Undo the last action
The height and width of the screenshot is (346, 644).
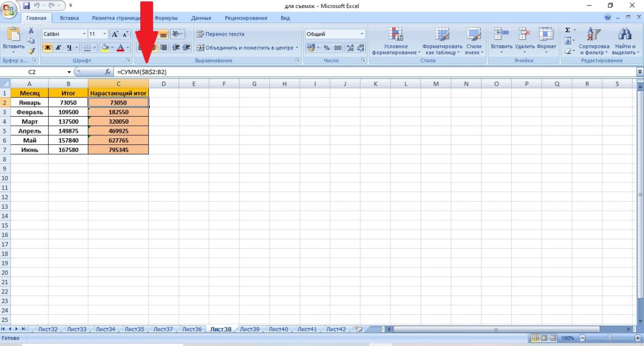(x=37, y=6)
